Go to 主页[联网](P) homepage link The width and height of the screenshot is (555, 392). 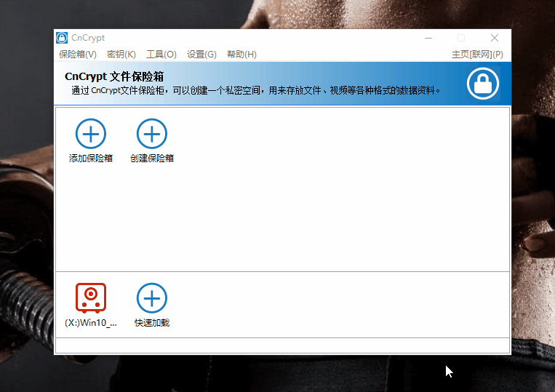click(477, 55)
